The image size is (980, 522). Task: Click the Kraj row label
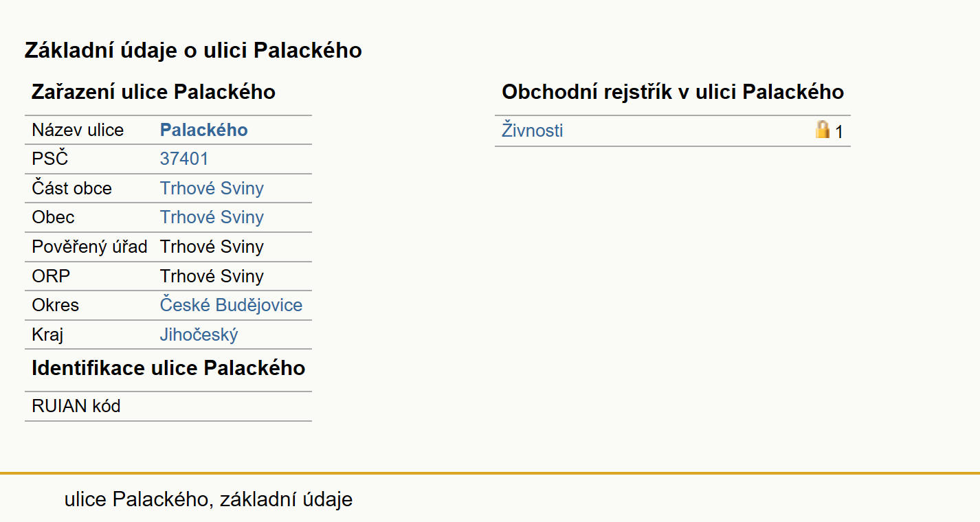[48, 335]
